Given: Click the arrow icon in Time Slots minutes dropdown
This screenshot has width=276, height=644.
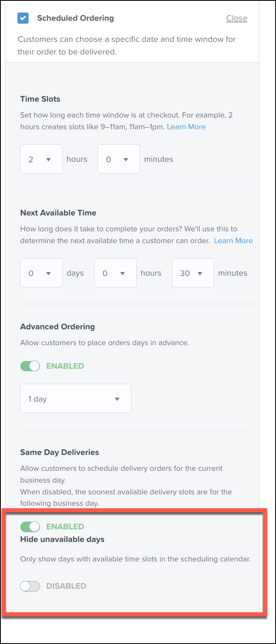Looking at the screenshot, I should click(x=126, y=159).
